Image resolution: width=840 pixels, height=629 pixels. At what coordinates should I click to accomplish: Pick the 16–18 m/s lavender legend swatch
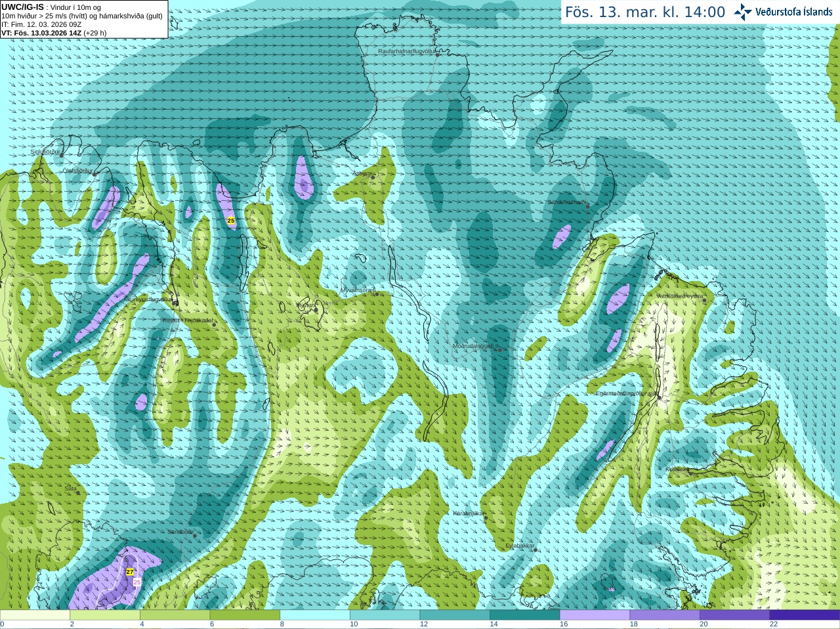point(595,615)
